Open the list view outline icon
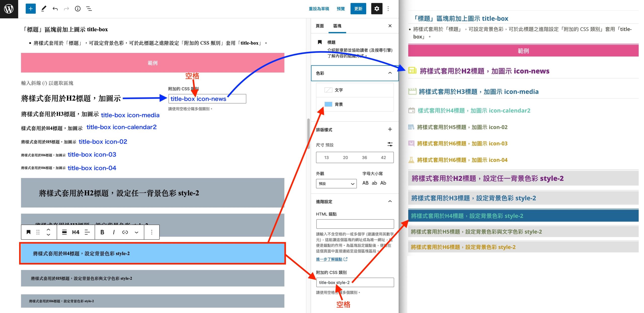This screenshot has height=313, width=644. pos(89,9)
